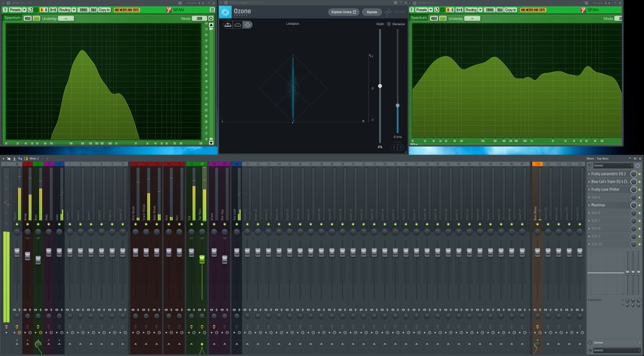Toggle the green spectrum enable button in left SPAN
The height and width of the screenshot is (356, 644).
coord(36,18)
